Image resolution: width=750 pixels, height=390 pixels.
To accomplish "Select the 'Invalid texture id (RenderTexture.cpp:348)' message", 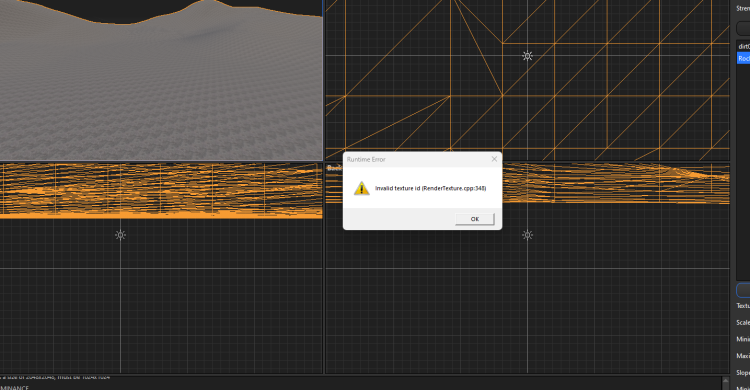I will 430,188.
